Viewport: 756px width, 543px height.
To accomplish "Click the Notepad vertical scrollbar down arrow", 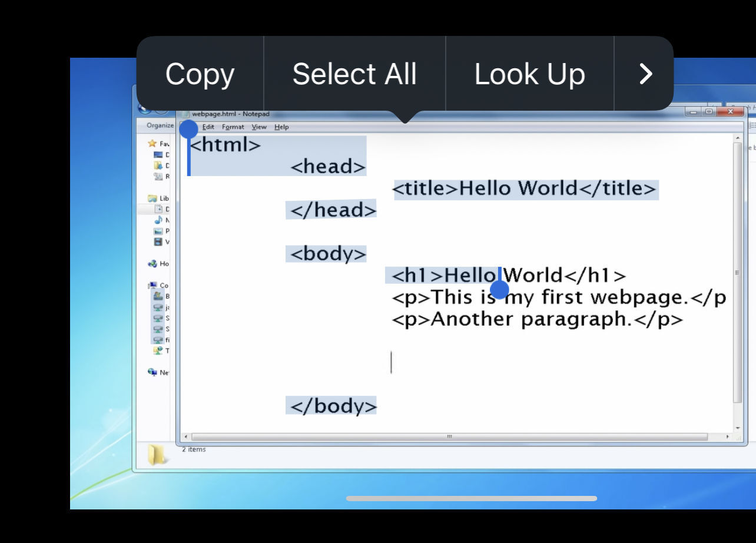I will [738, 428].
